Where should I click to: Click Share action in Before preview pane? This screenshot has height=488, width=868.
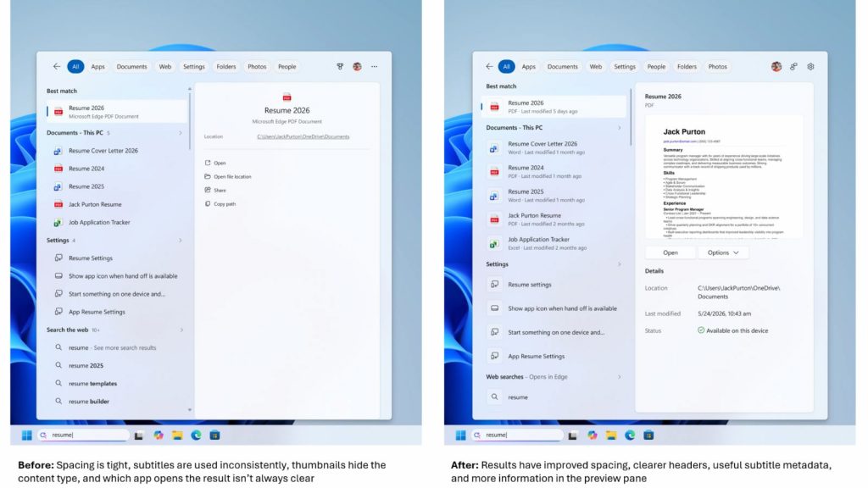tap(215, 191)
